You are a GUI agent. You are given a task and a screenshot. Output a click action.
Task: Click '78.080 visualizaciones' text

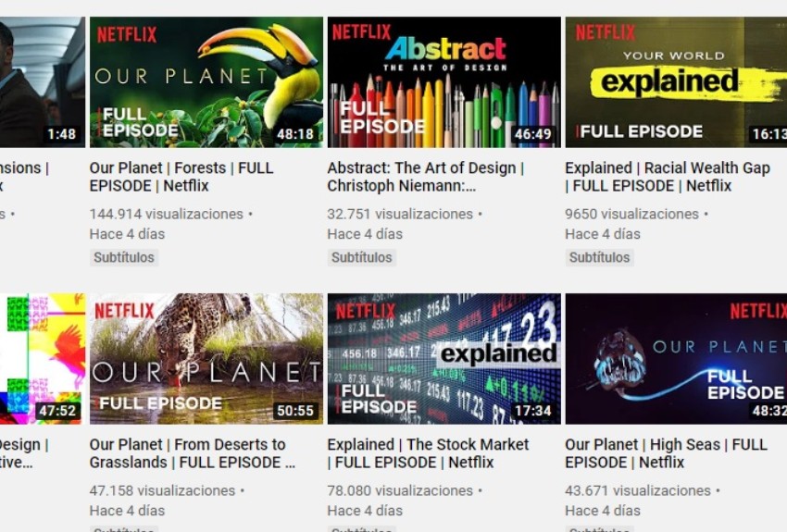(x=400, y=490)
